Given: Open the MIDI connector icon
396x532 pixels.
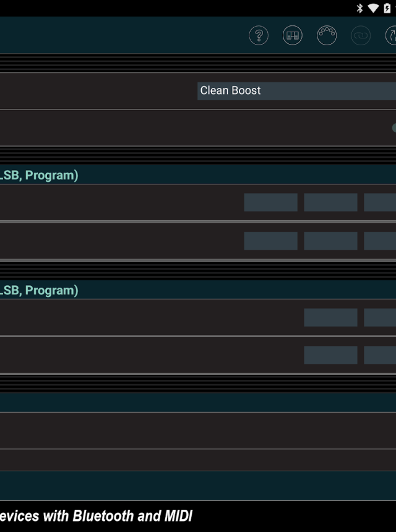Looking at the screenshot, I should coord(327,35).
